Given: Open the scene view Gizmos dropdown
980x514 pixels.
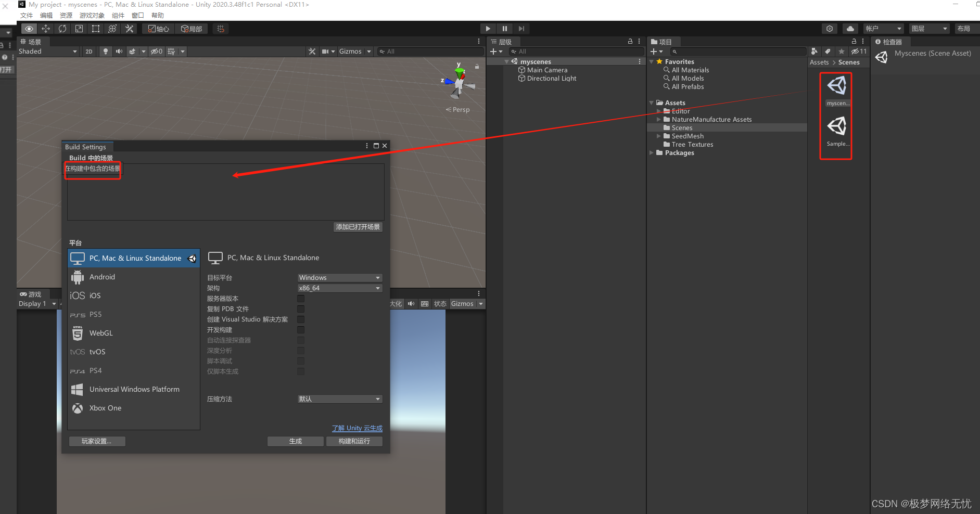Looking at the screenshot, I should tap(355, 52).
